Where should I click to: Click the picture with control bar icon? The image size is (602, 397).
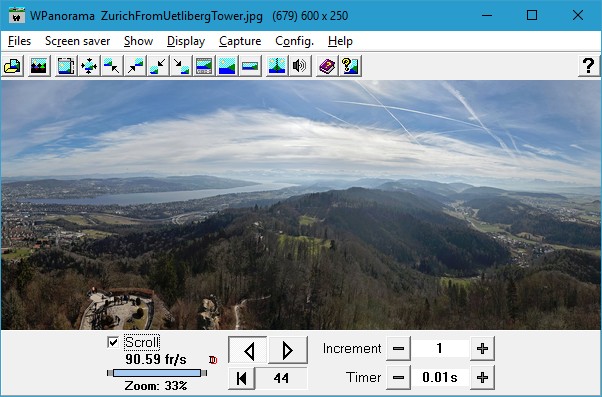(204, 66)
